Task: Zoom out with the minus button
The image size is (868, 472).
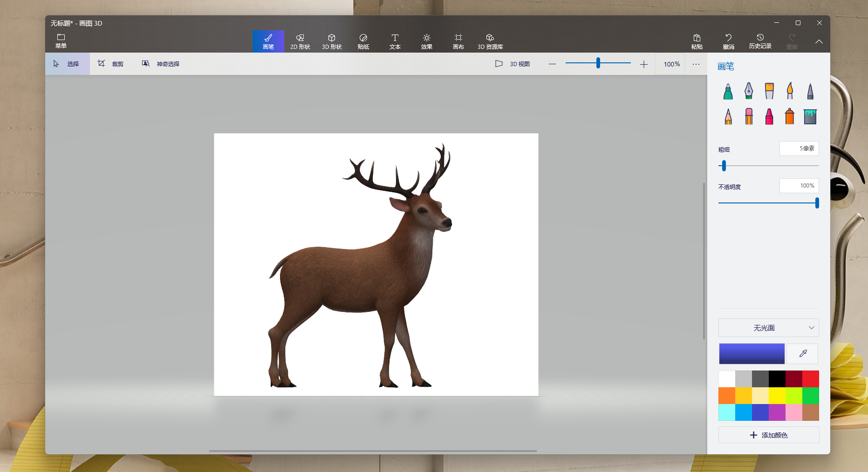Action: pyautogui.click(x=552, y=64)
